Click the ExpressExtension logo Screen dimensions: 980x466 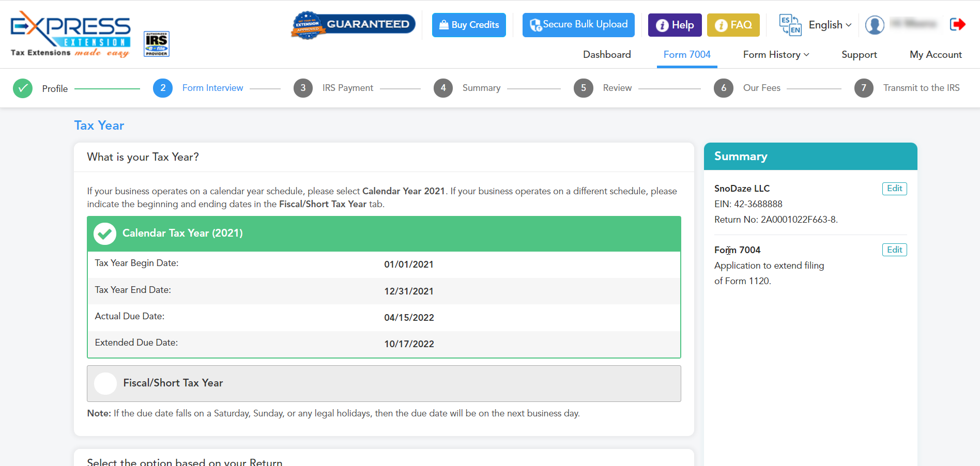[x=70, y=34]
